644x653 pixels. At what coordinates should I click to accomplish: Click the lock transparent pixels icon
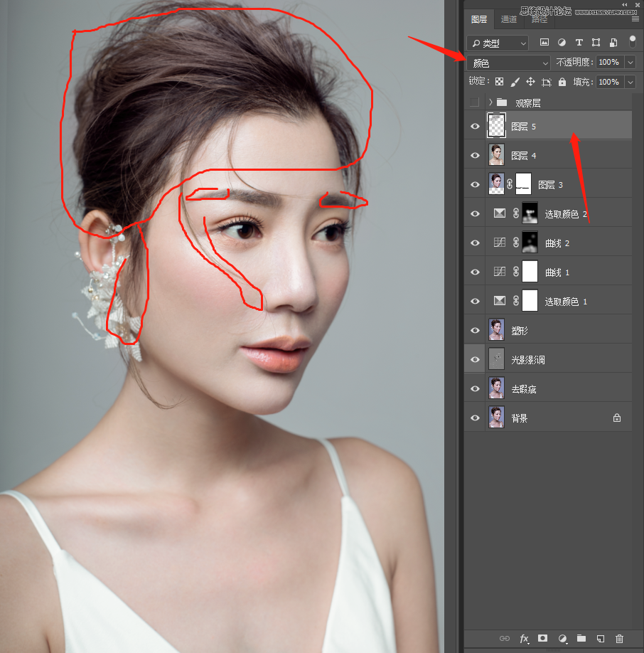499,82
